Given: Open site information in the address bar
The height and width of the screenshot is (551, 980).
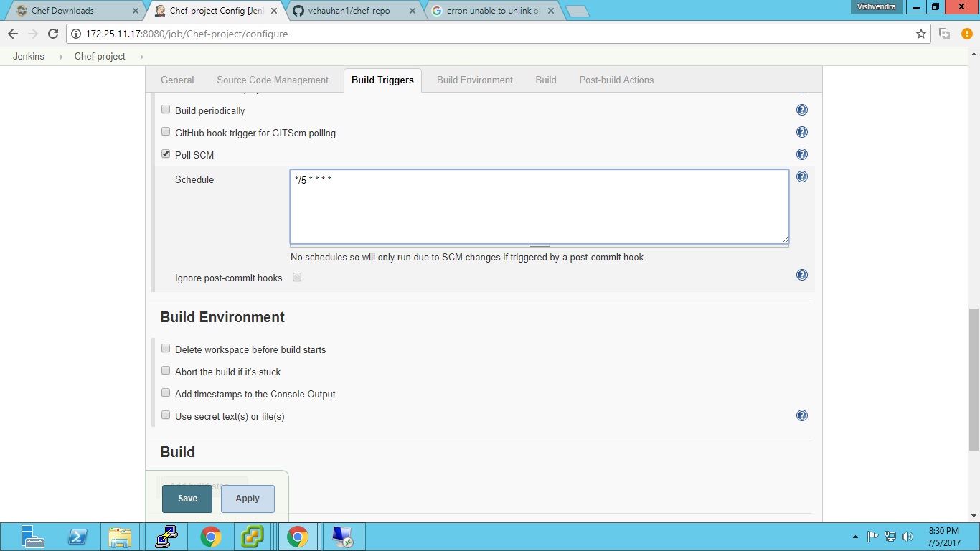Looking at the screenshot, I should (75, 33).
